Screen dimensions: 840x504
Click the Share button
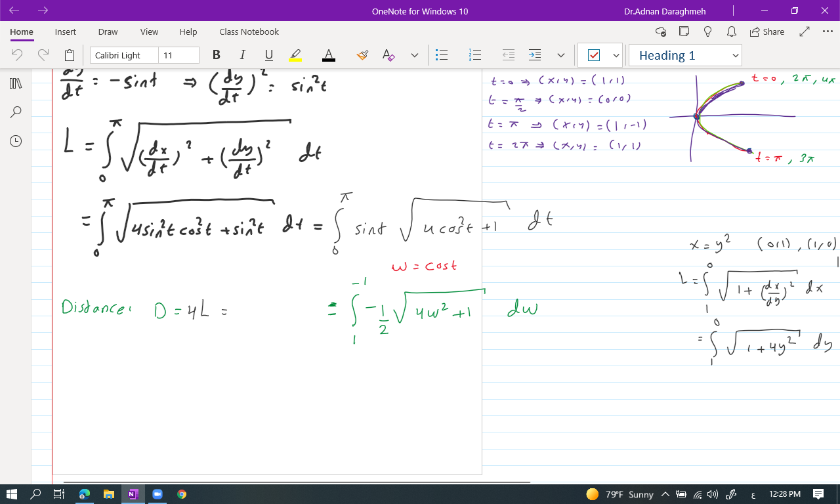[x=766, y=31]
